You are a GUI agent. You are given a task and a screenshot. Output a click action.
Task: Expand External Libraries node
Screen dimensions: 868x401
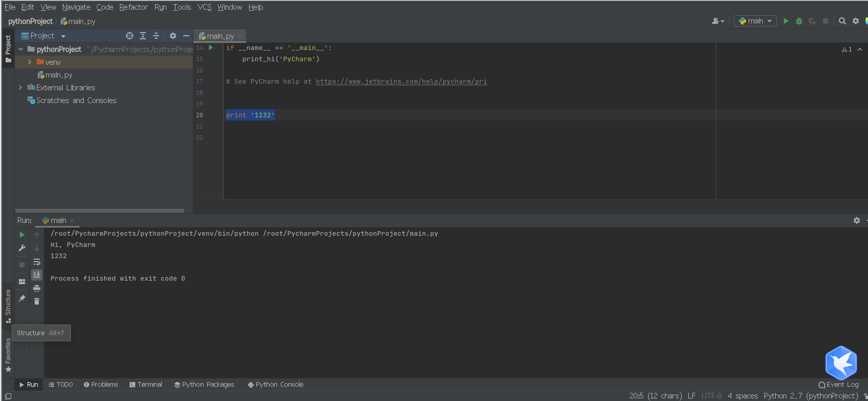pos(20,87)
